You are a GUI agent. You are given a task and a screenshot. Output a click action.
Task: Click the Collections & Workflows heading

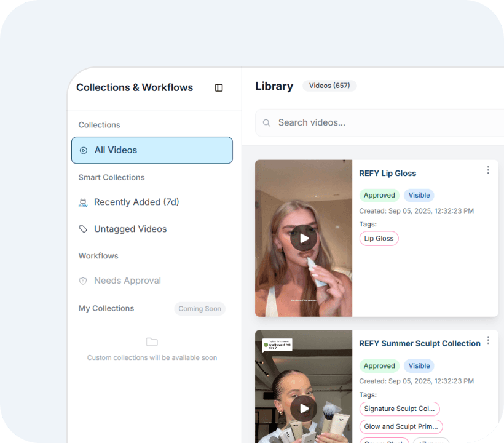[135, 87]
